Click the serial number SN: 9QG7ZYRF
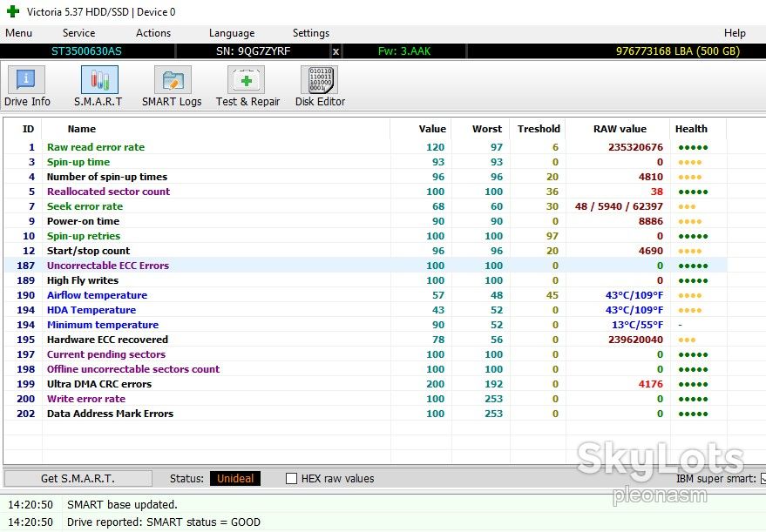Screen dimensions: 766x532 [x=253, y=51]
